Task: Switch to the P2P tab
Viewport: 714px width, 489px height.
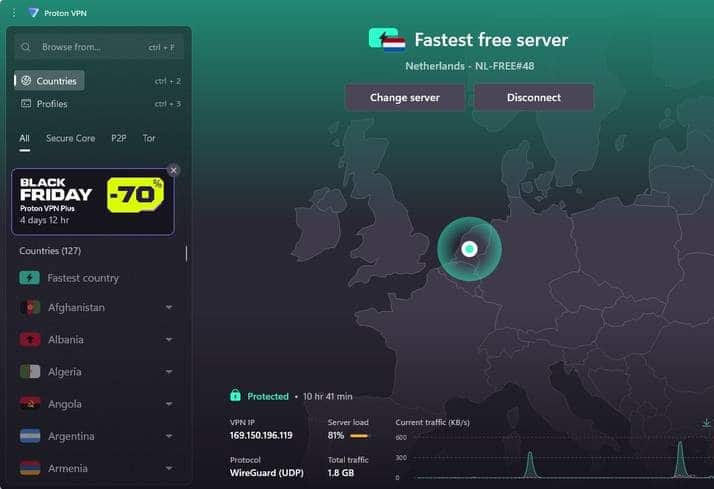Action: click(x=119, y=138)
